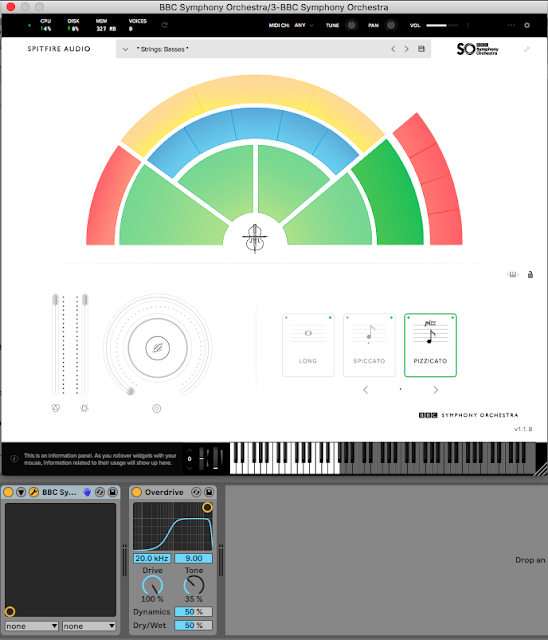Toggle the keyswitch keyboard icon
Screen dimensions: 548x640
coord(513,274)
